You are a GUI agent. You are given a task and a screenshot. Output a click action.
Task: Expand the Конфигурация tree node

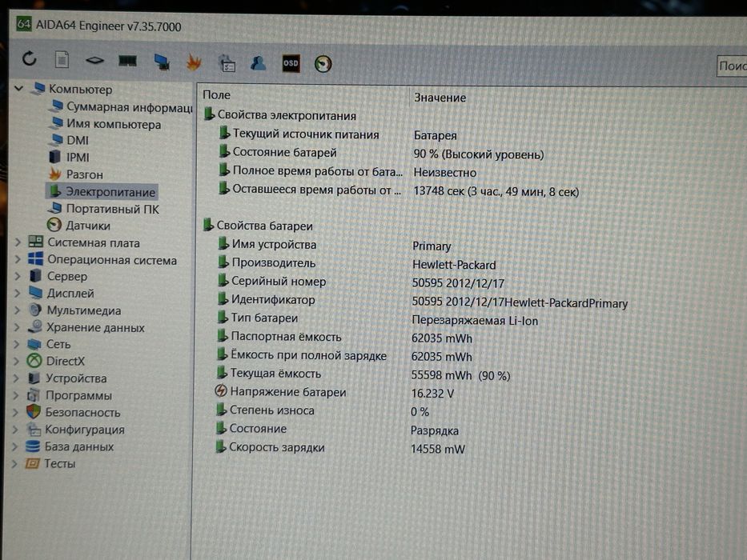click(x=15, y=430)
